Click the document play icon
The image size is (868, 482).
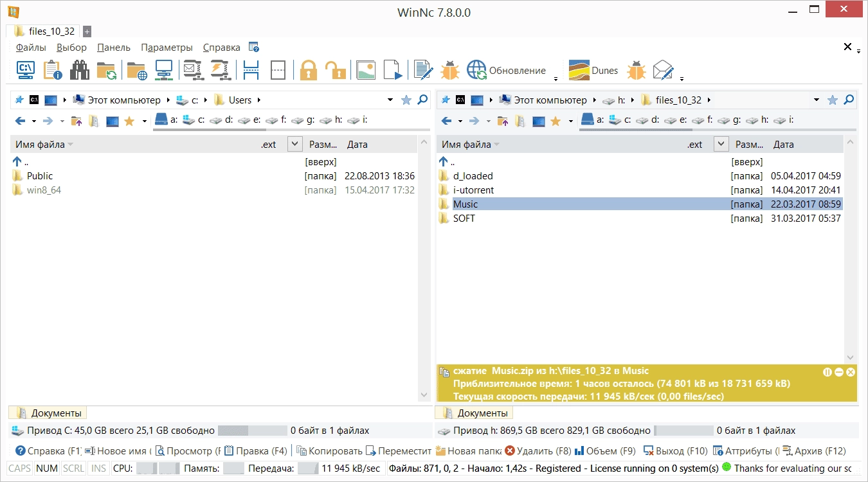(393, 70)
